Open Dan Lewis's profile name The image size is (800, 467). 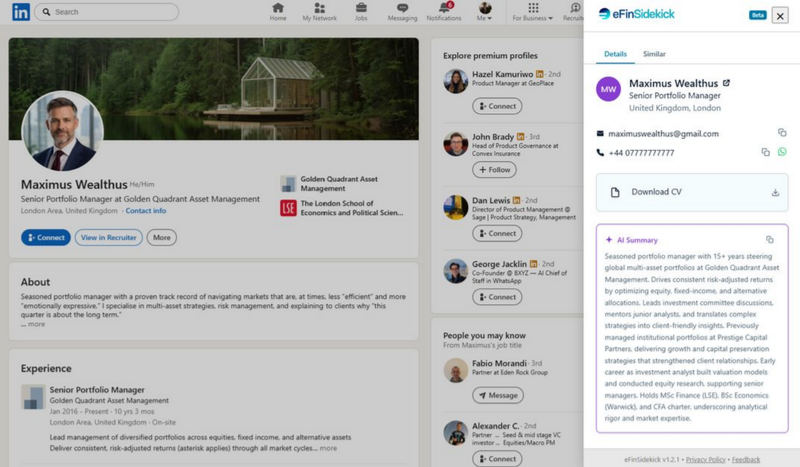tap(491, 201)
